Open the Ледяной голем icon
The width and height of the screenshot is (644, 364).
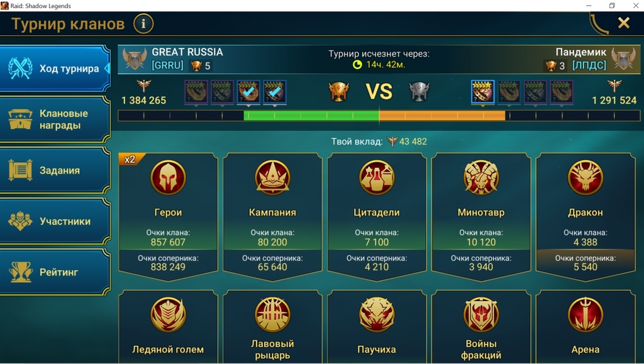(168, 315)
